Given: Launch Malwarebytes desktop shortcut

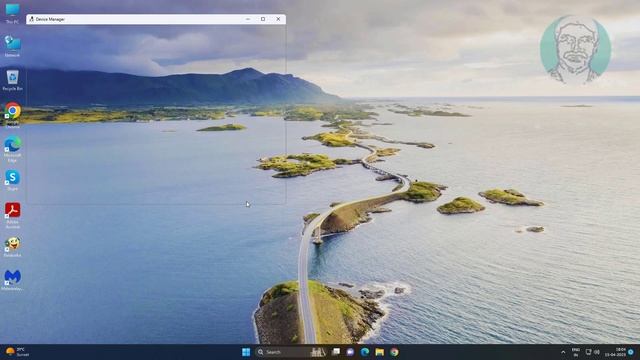Looking at the screenshot, I should (12, 280).
